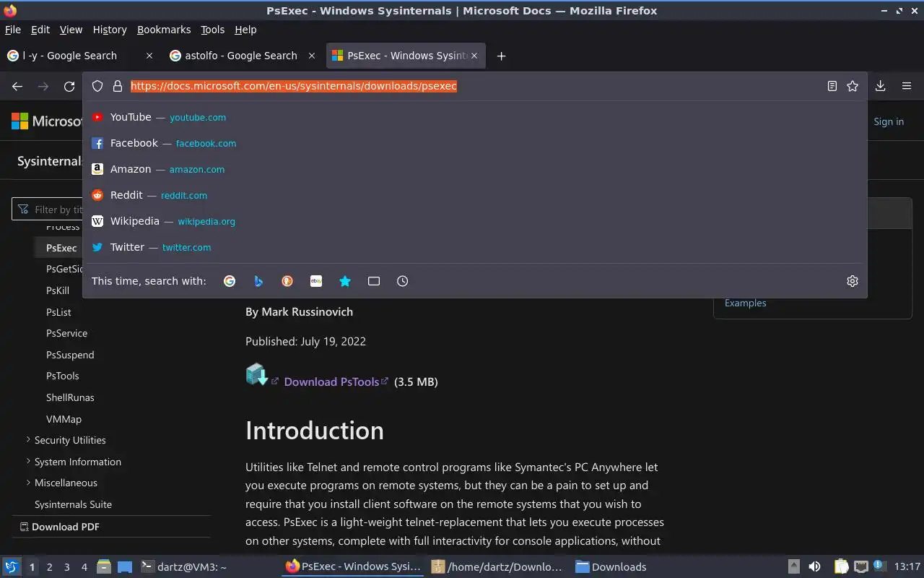Open PsList in the sidebar tree
924x578 pixels.
58,312
